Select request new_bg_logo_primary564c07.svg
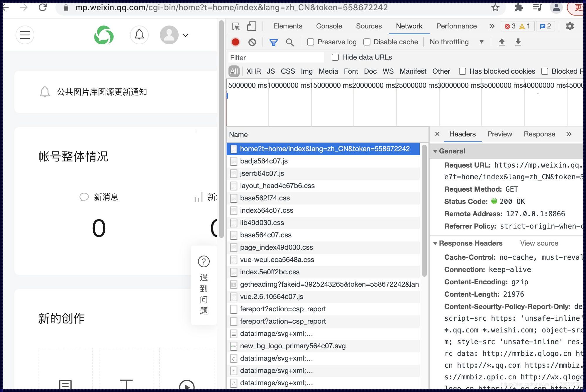The width and height of the screenshot is (586, 392). [323, 346]
